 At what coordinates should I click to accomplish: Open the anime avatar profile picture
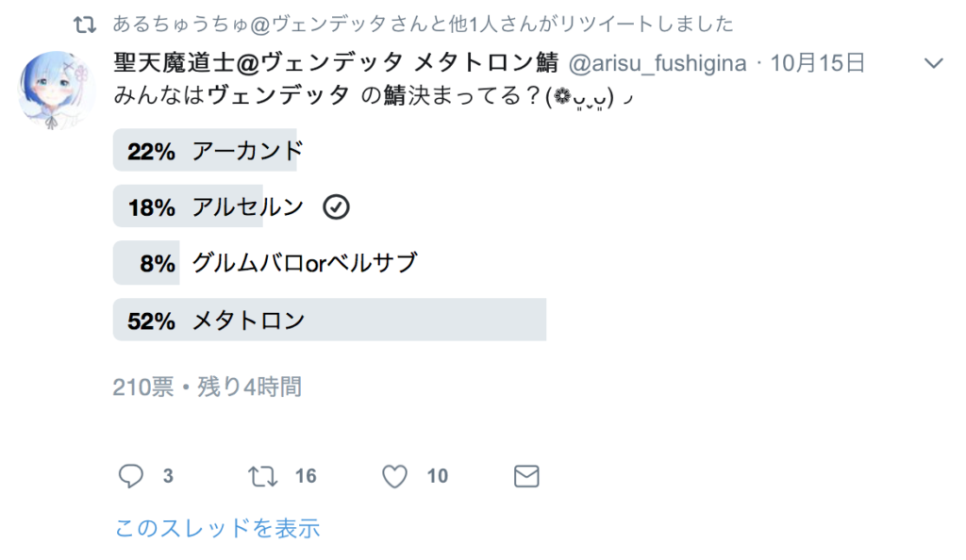coord(57,90)
